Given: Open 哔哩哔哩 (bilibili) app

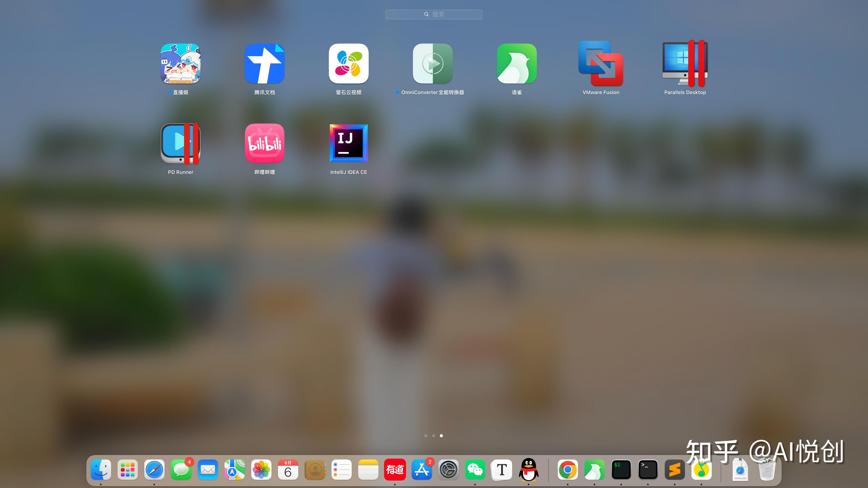Looking at the screenshot, I should pos(264,143).
